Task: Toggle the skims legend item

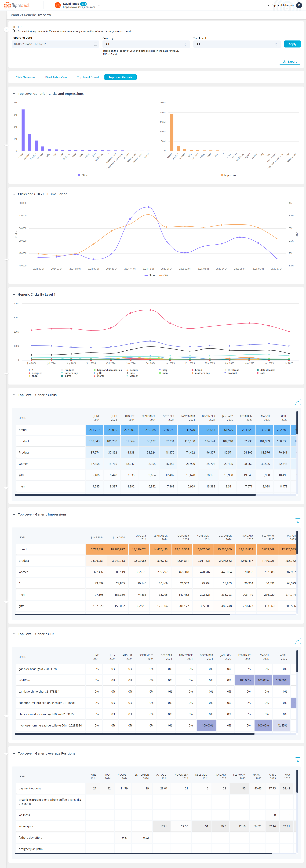Action: click(66, 376)
